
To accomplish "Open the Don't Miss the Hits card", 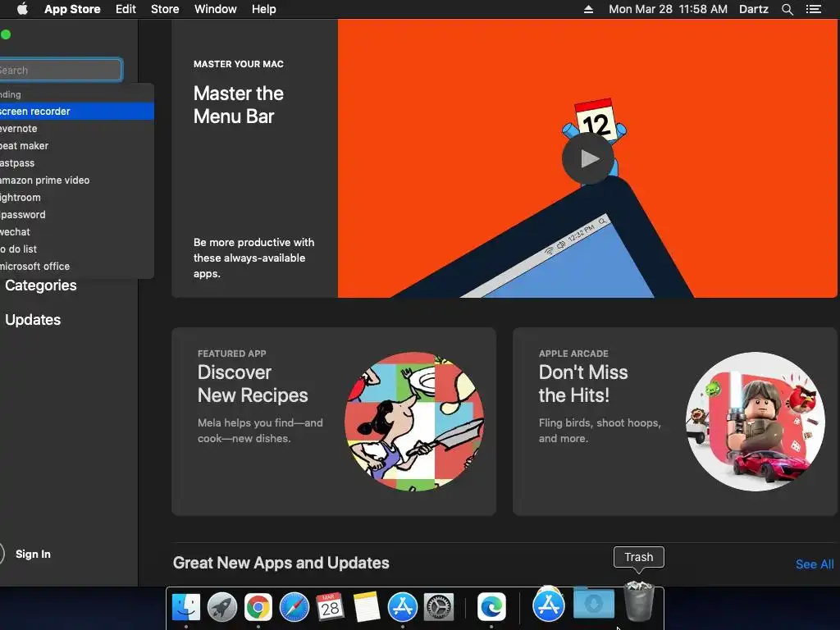I will (x=675, y=422).
